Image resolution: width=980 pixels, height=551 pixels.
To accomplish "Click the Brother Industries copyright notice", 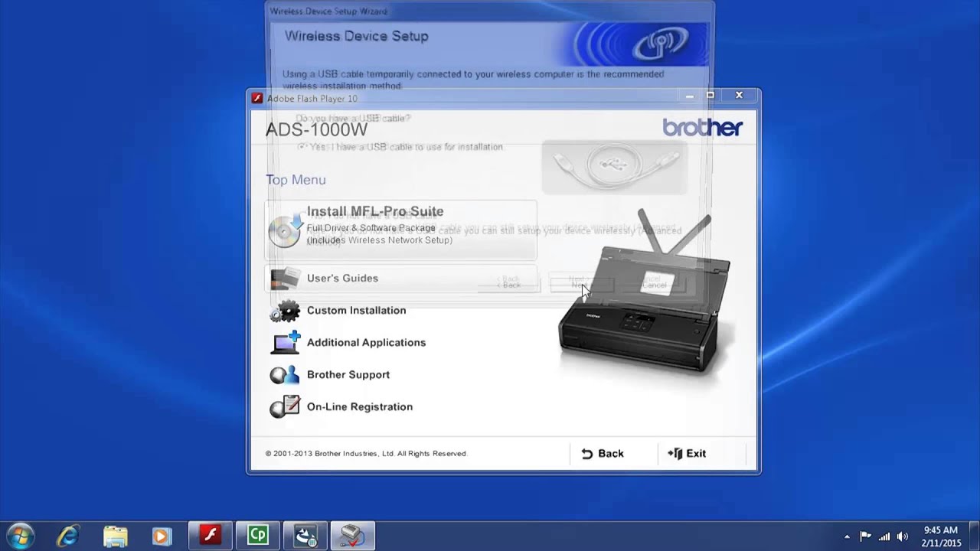I will click(365, 454).
